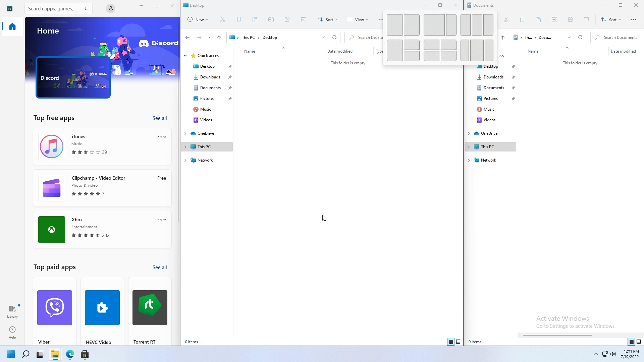Select Downloads in Desktop window sidebar

(210, 77)
